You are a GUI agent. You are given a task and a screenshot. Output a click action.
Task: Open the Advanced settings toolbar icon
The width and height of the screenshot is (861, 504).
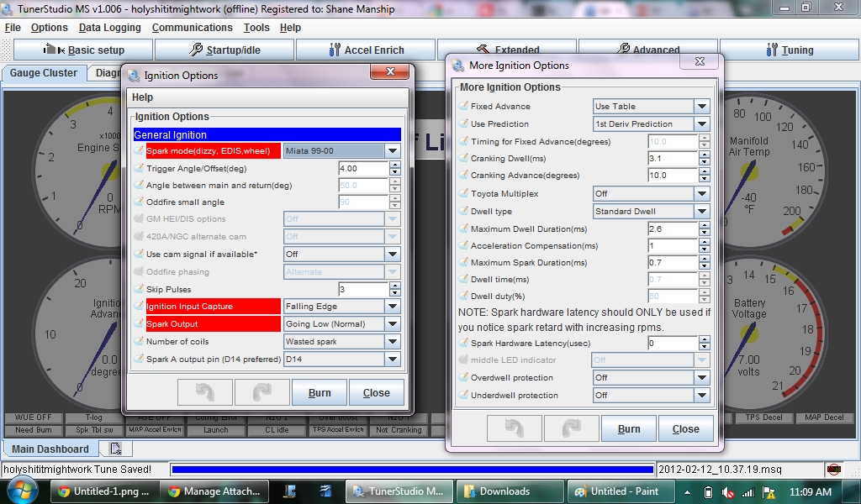(647, 49)
